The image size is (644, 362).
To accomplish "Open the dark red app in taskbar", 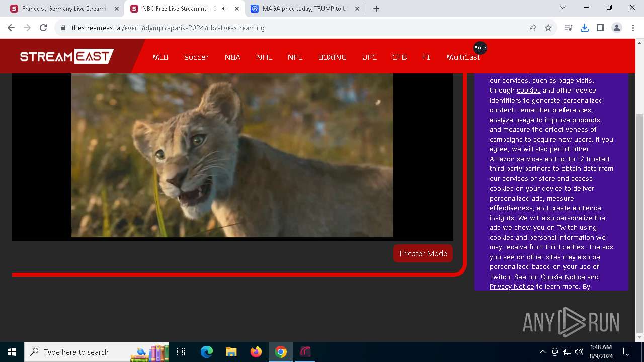I will (x=305, y=352).
